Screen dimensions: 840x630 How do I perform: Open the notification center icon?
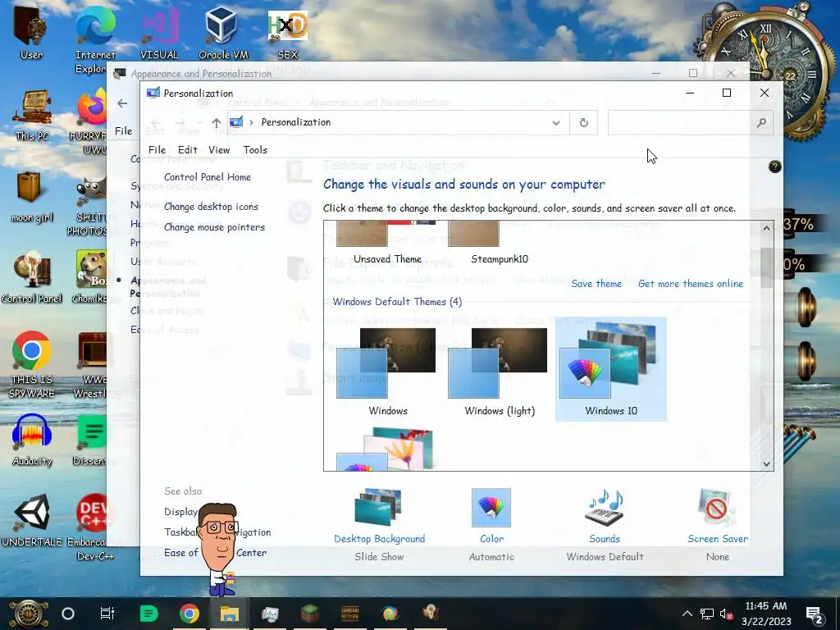click(815, 614)
